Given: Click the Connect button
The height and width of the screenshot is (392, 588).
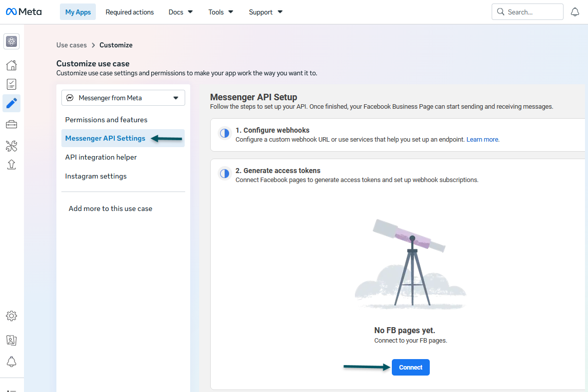Looking at the screenshot, I should 411,367.
